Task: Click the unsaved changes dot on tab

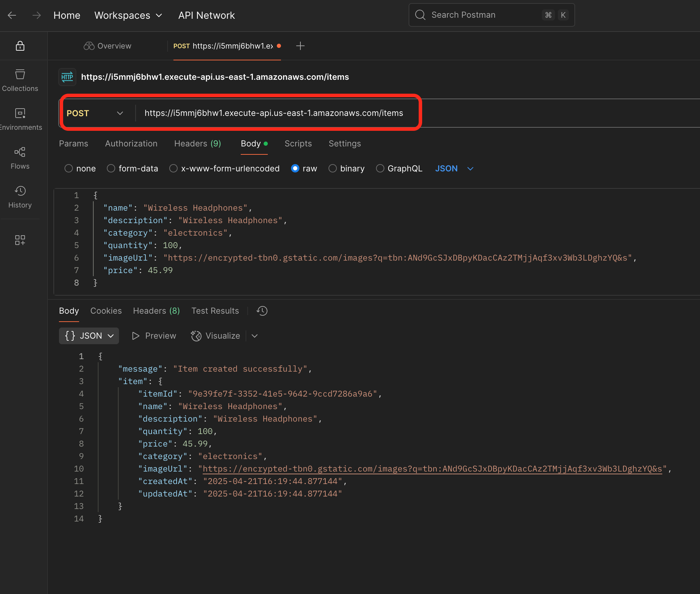Action: coord(279,46)
